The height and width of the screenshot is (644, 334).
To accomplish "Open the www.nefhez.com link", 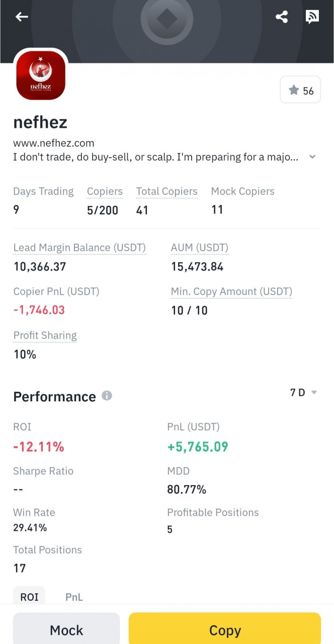I will pos(54,143).
